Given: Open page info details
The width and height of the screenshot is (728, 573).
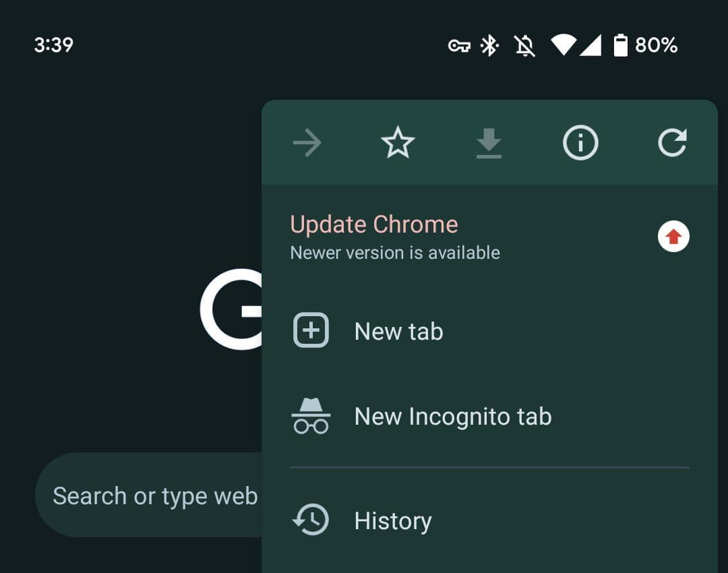Looking at the screenshot, I should coord(580,142).
